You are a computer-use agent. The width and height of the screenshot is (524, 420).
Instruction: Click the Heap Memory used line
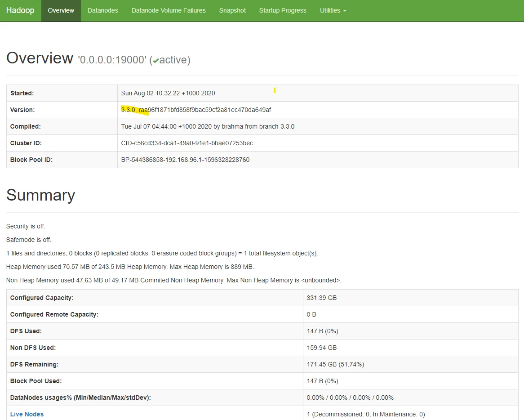click(x=130, y=267)
